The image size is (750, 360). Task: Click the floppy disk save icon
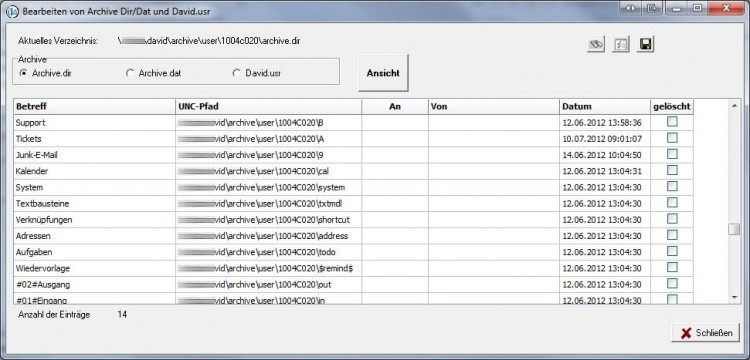(x=645, y=44)
